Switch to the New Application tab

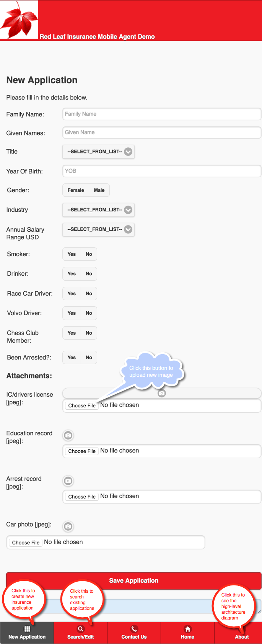pos(27,633)
